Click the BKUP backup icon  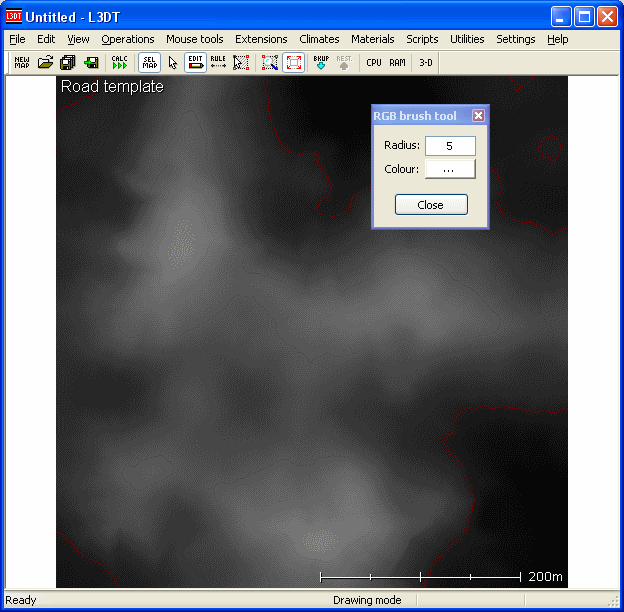[x=321, y=62]
